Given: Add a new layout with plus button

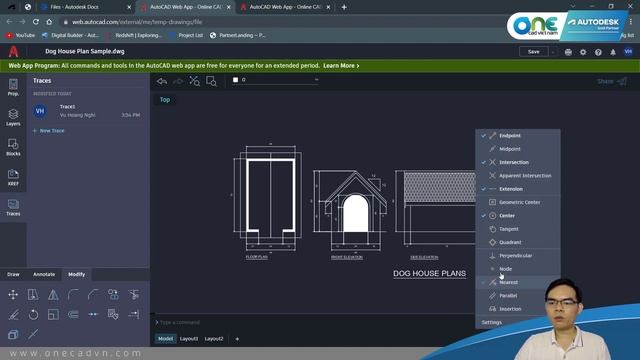Looking at the screenshot, I should (x=237, y=339).
